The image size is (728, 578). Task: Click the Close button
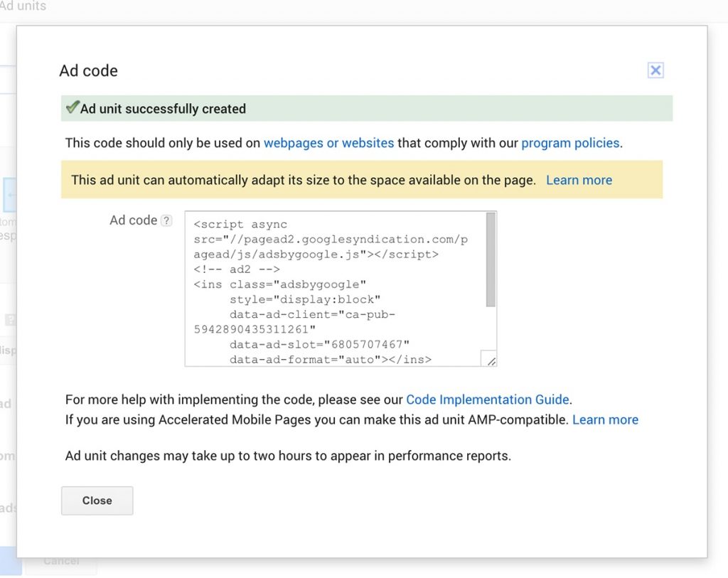[97, 501]
